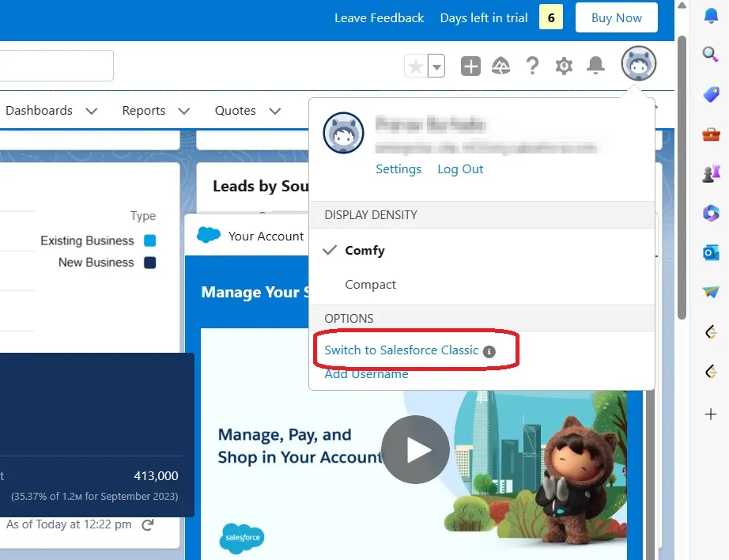Click the global search input field
Image resolution: width=729 pixels, height=560 pixels.
[x=56, y=66]
